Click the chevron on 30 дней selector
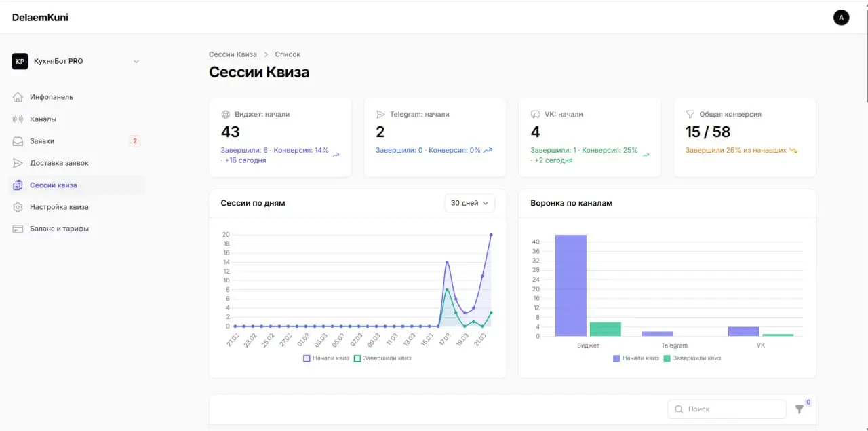 [486, 202]
